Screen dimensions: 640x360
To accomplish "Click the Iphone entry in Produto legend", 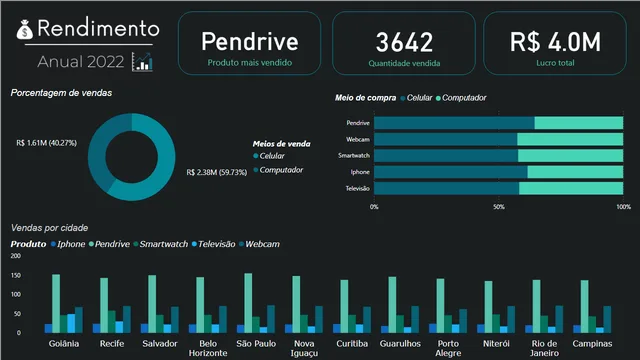I will click(68, 244).
